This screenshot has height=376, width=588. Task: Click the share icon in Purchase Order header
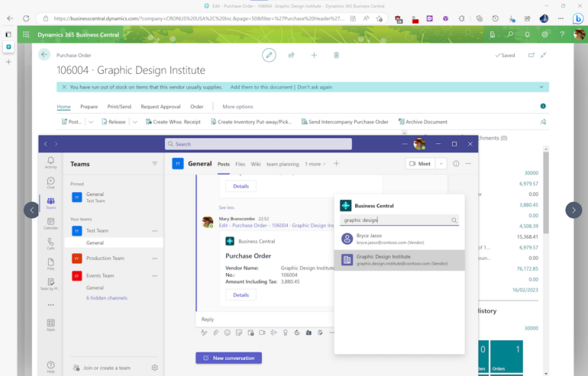pos(291,55)
